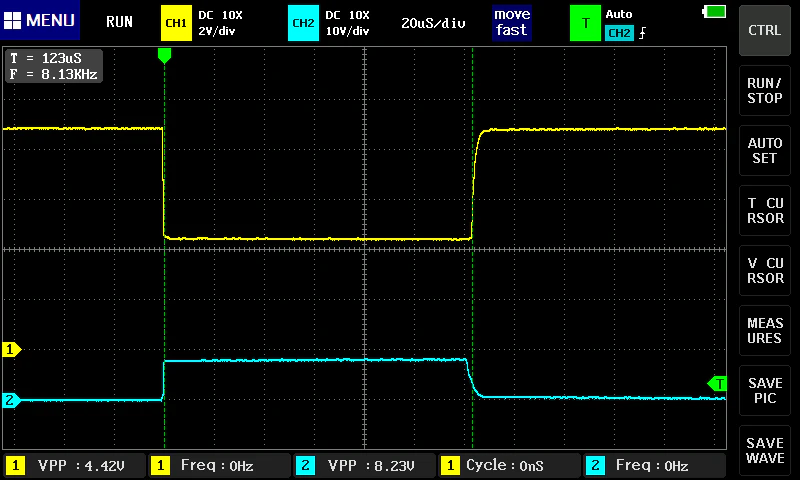
Task: Toggle the move fast button
Action: point(512,22)
